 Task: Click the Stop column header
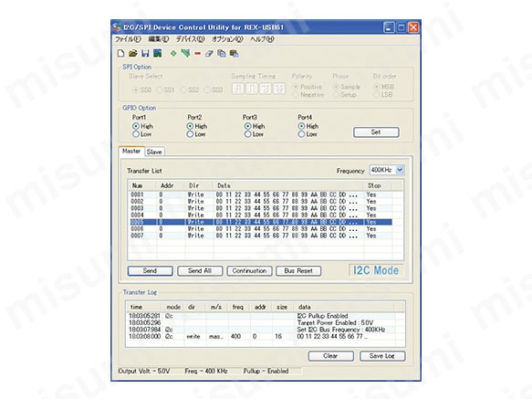pyautogui.click(x=378, y=185)
